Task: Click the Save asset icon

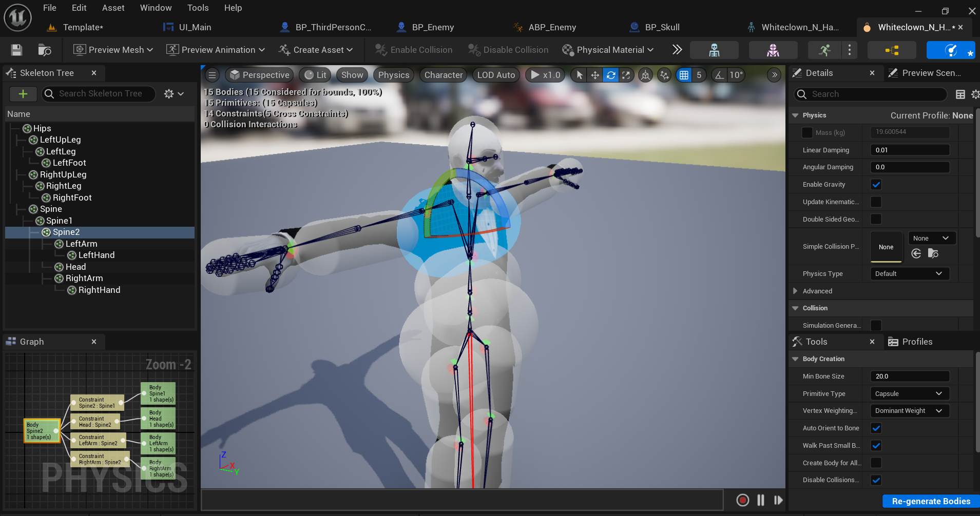Action: pos(16,50)
